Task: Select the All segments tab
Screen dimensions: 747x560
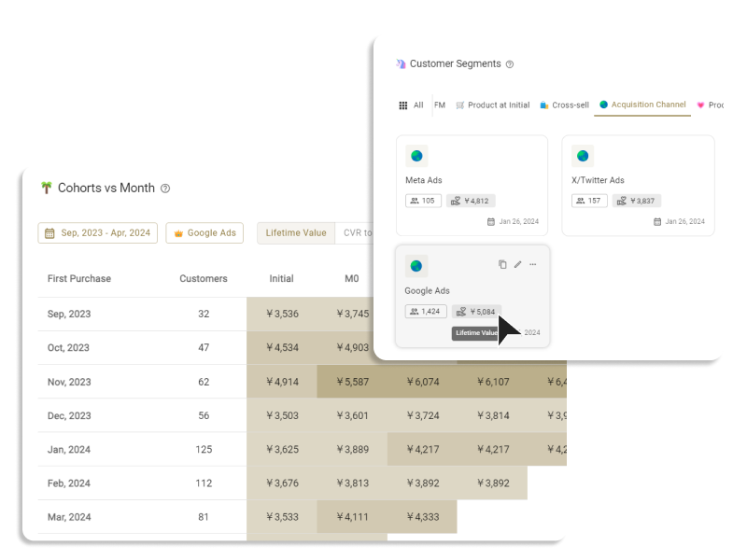Action: (x=411, y=105)
